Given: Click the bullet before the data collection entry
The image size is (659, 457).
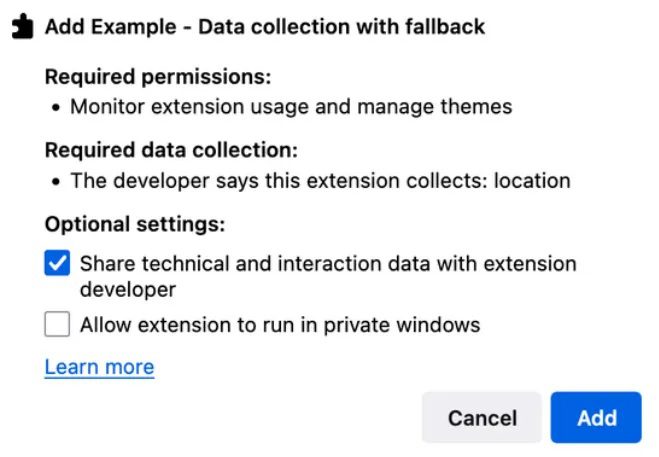Looking at the screenshot, I should pos(56,181).
